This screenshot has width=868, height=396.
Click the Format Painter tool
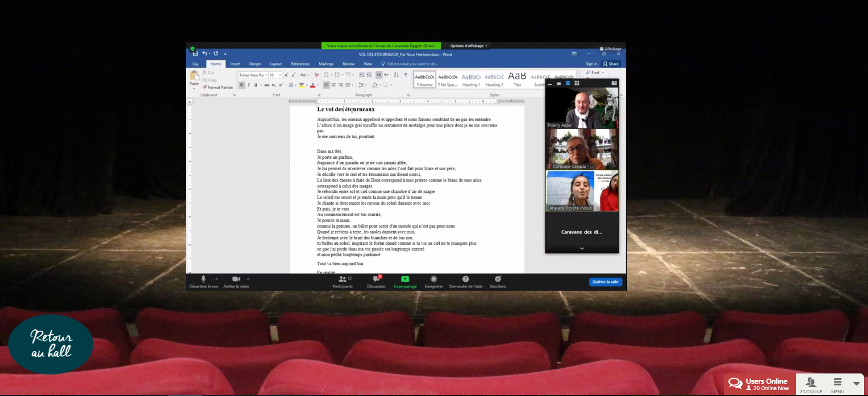pyautogui.click(x=218, y=87)
